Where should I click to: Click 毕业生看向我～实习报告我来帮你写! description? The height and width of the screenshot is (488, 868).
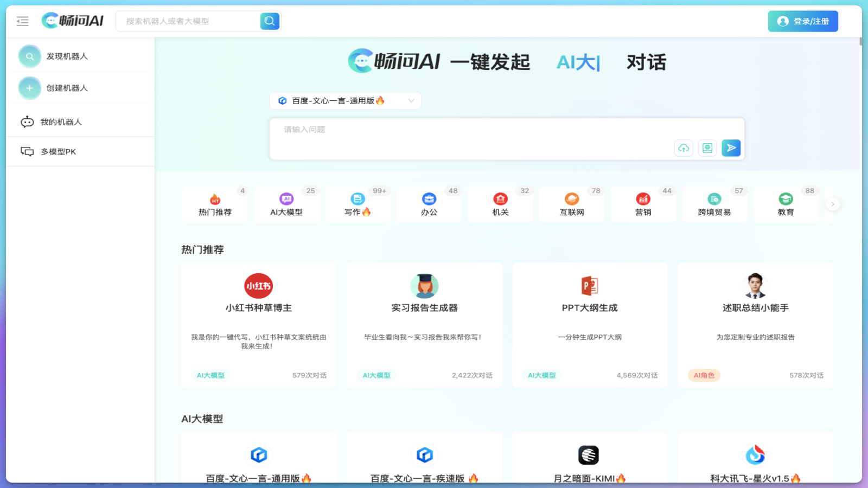[423, 337]
